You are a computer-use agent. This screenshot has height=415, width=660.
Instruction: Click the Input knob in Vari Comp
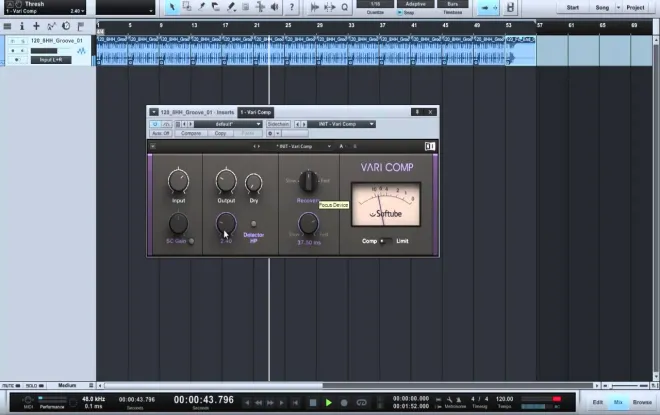click(x=178, y=181)
